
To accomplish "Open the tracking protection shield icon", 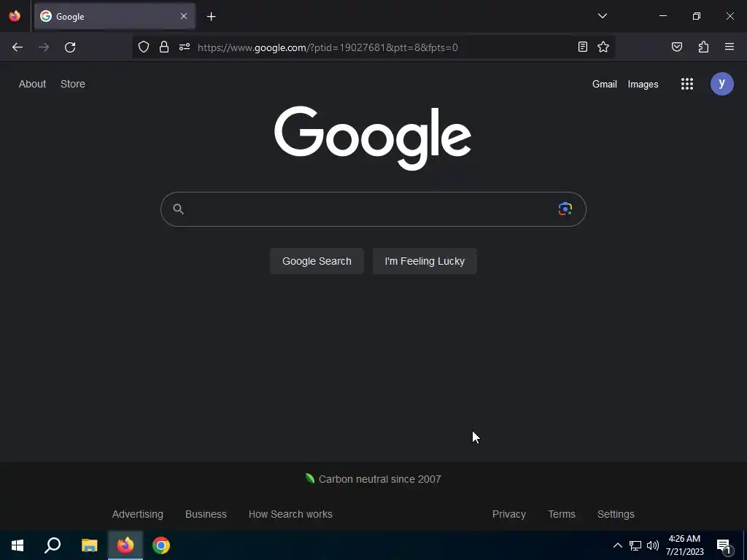I will pos(144,47).
